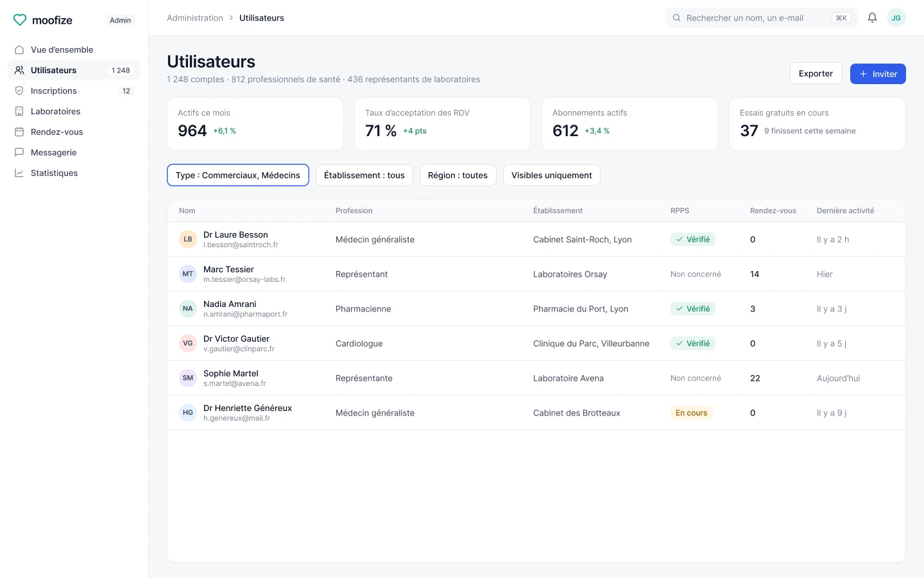Click the Statistiques chart icon
Viewport: 924px width, 578px height.
19,173
